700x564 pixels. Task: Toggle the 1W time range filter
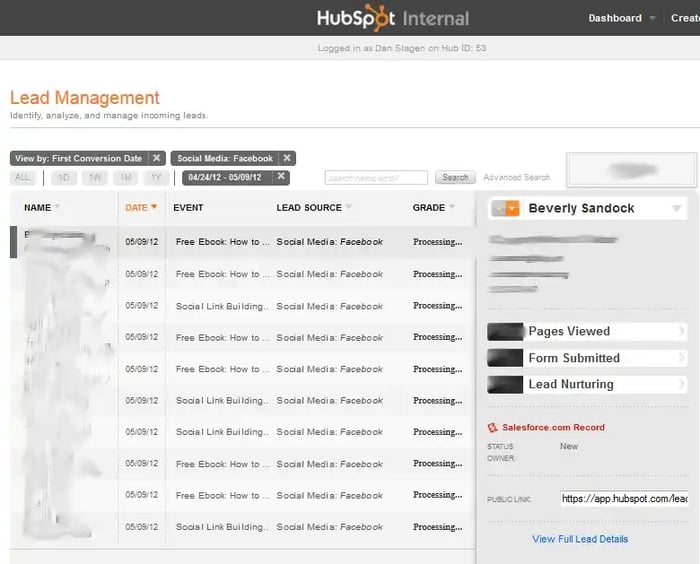[95, 178]
